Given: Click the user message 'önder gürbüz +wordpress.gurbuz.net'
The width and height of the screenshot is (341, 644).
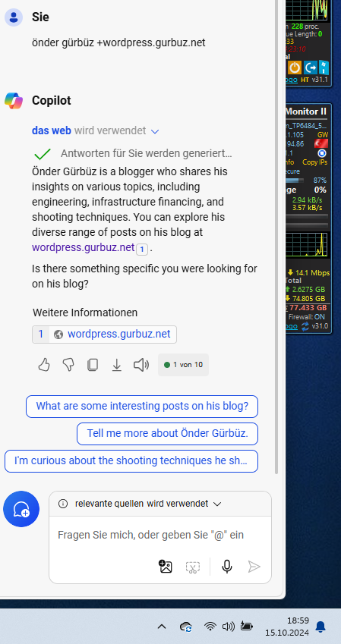Looking at the screenshot, I should 118,42.
